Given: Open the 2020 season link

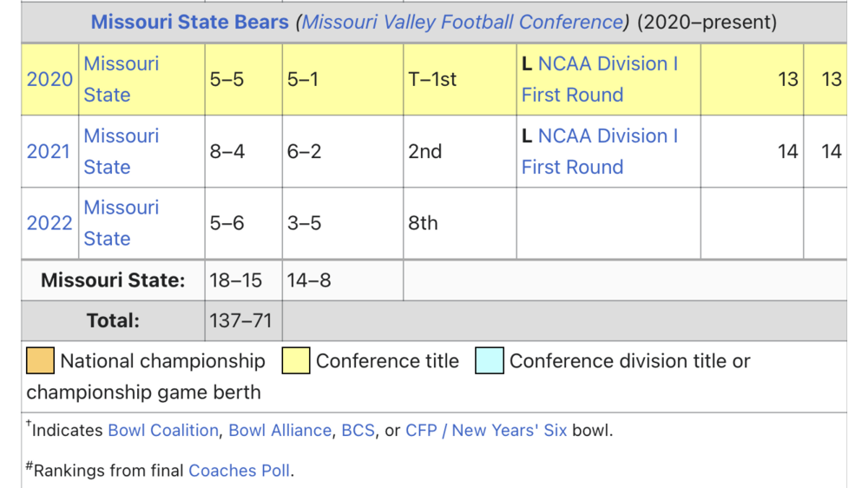Looking at the screenshot, I should pos(49,79).
